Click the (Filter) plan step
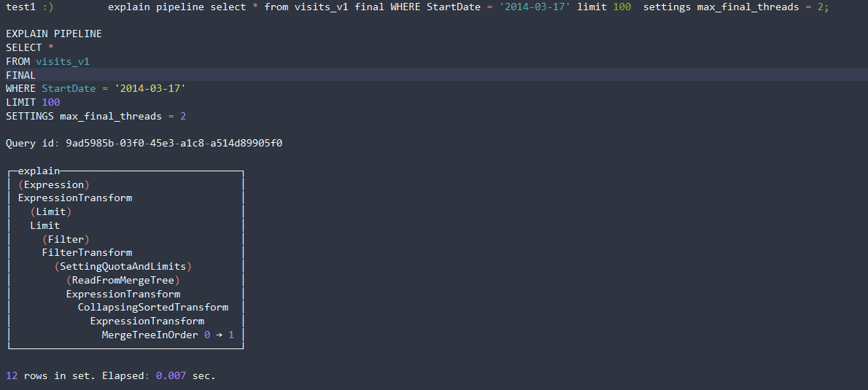The image size is (868, 390). pos(66,239)
